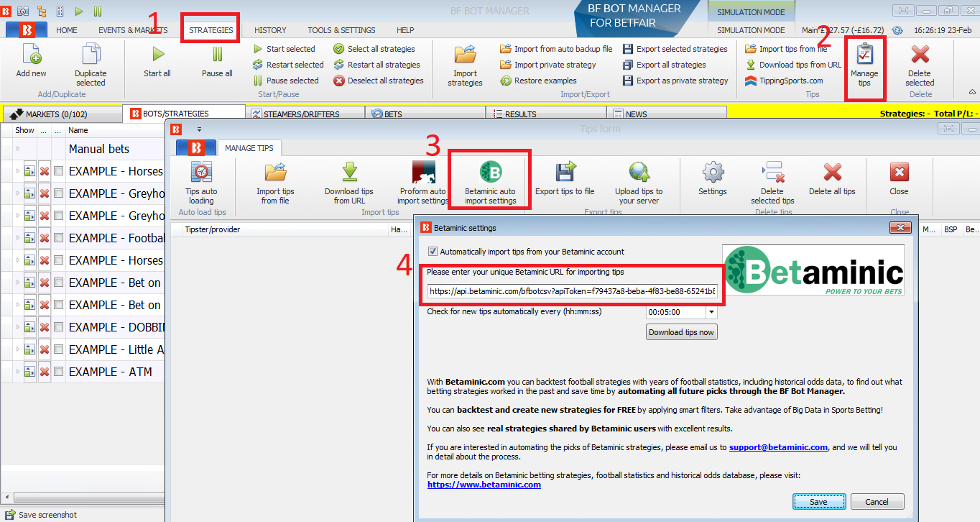
Task: Click Download tips now button
Action: tap(681, 332)
